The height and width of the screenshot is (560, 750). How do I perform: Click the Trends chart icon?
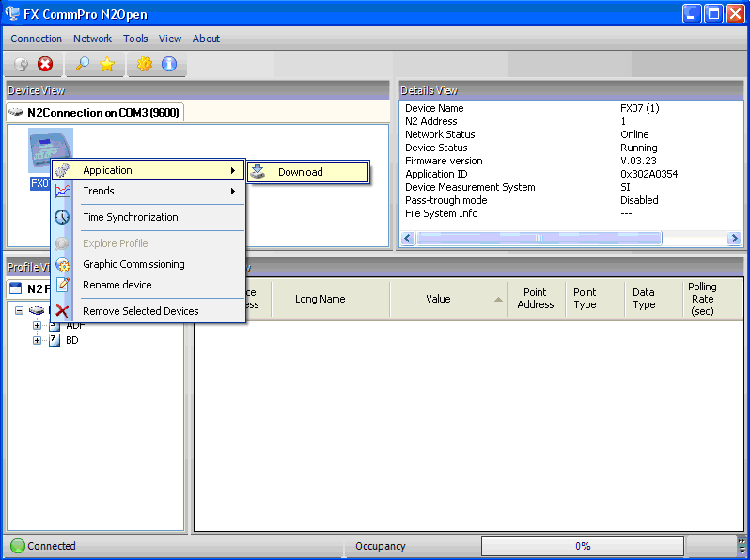point(62,191)
